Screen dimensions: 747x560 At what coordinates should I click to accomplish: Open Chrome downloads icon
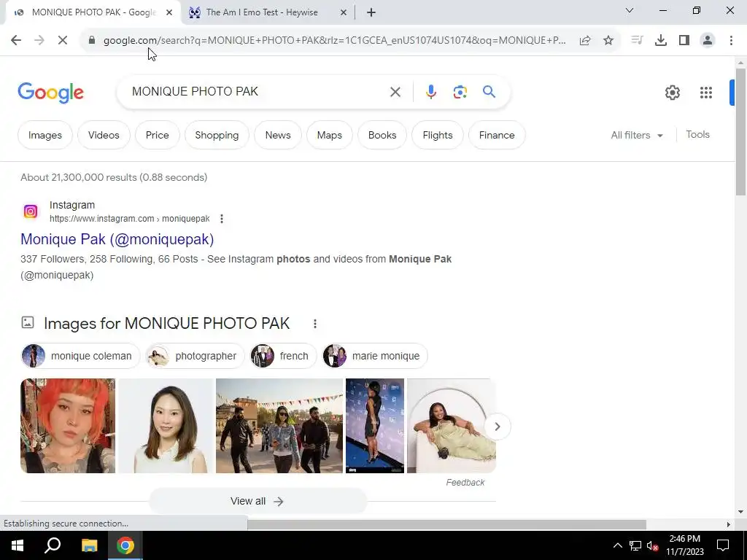pyautogui.click(x=660, y=41)
